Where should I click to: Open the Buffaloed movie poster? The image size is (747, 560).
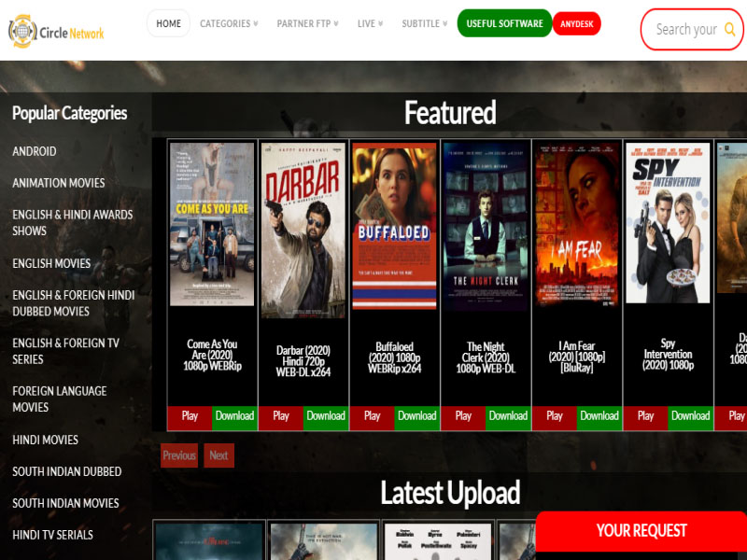[x=394, y=224]
